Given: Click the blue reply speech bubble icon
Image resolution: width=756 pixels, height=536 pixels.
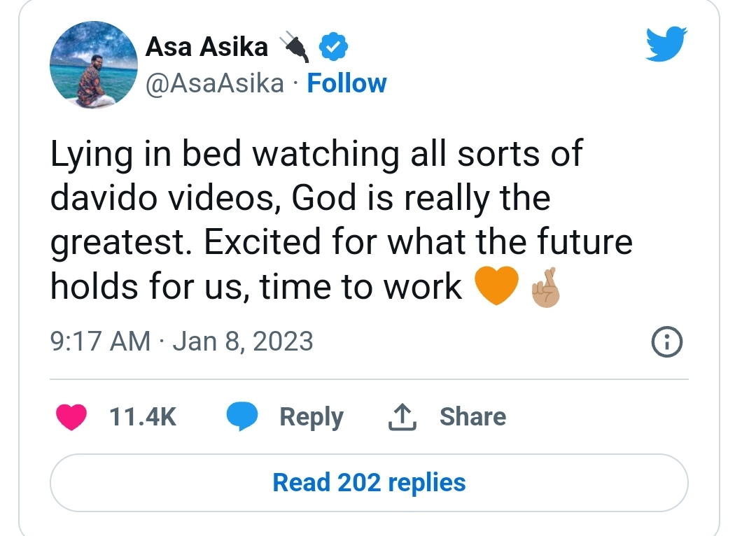Looking at the screenshot, I should (242, 416).
